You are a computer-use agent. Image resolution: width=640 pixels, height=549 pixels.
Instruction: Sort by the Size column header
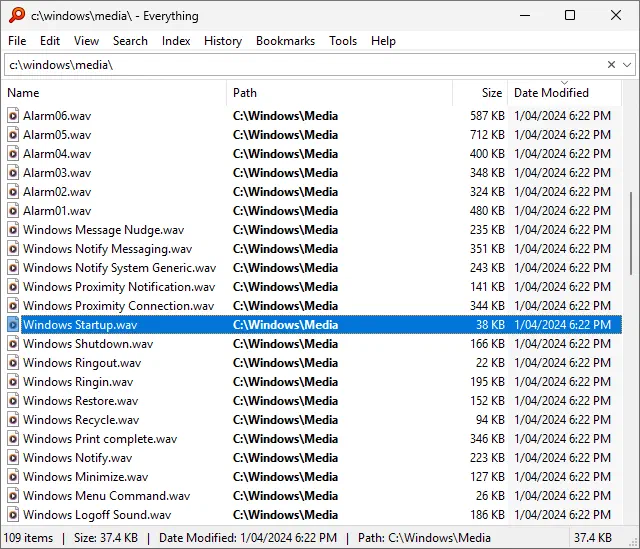tap(480, 93)
